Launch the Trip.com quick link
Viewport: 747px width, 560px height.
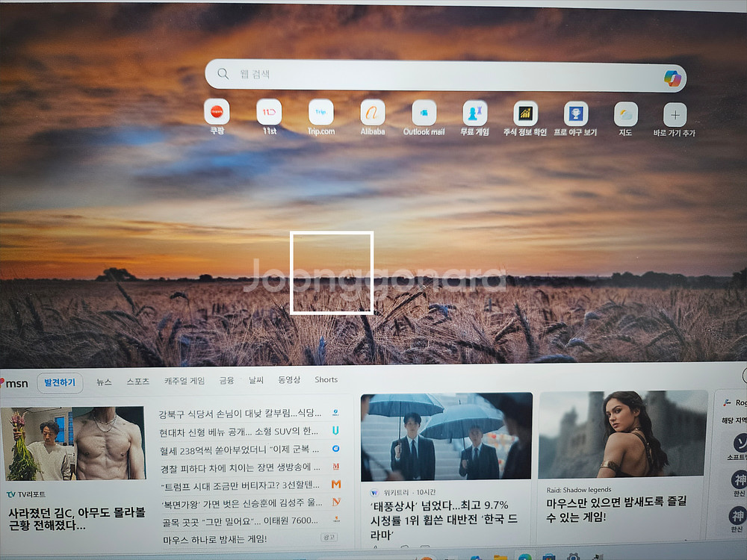(x=321, y=112)
